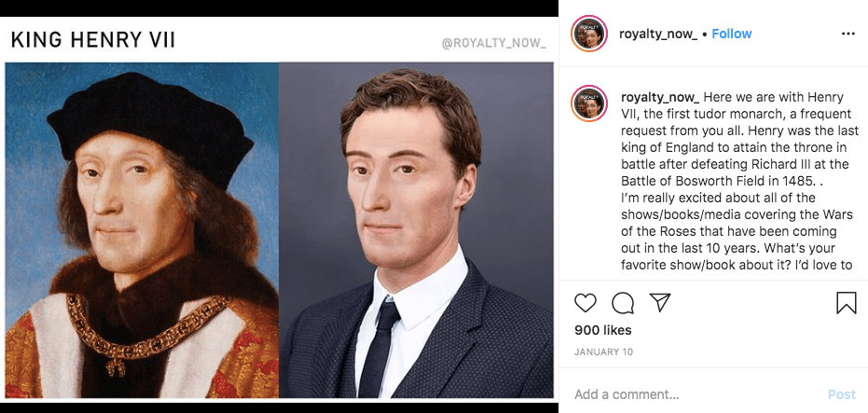Open comments with the speech bubble icon
The image size is (868, 413).
[x=623, y=303]
